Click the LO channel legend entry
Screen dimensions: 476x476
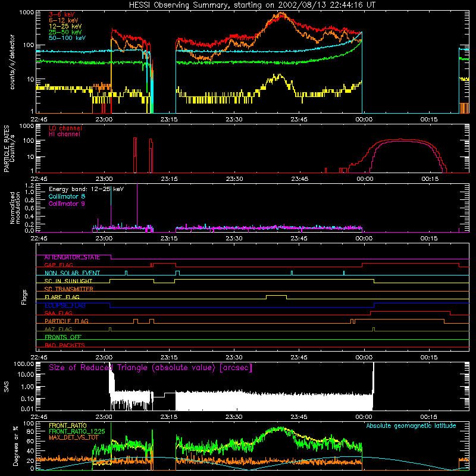click(65, 129)
